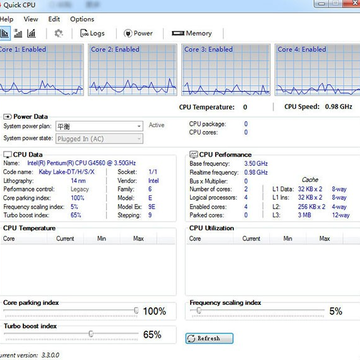
Task: Click the Model Ex '9E' value
Action: tap(151, 207)
